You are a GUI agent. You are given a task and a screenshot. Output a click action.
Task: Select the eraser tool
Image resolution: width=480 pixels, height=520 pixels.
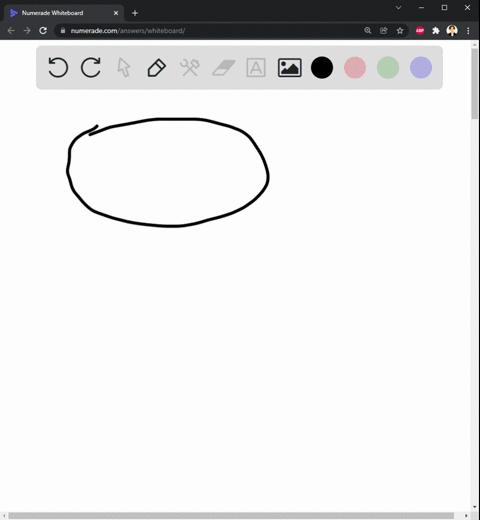coord(223,68)
